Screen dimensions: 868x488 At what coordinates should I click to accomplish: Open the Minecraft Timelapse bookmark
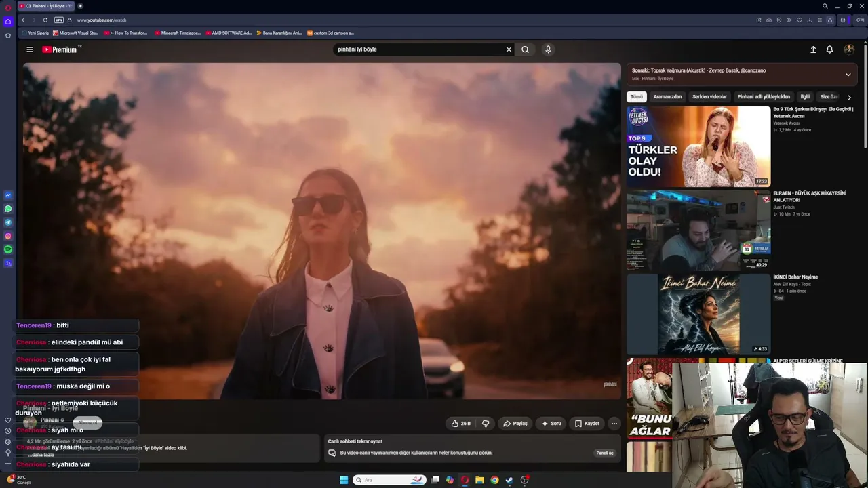(x=178, y=33)
